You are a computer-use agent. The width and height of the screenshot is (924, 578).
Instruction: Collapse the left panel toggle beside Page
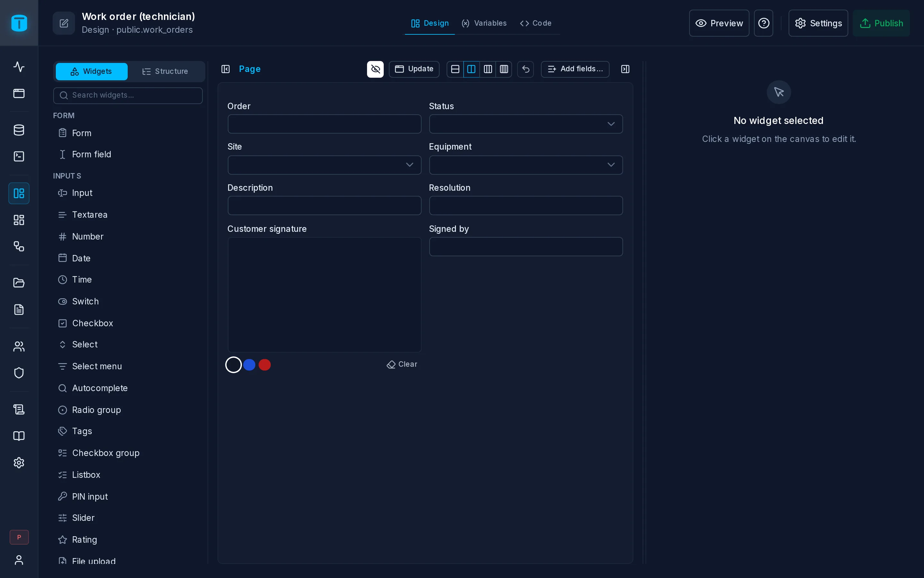[225, 69]
